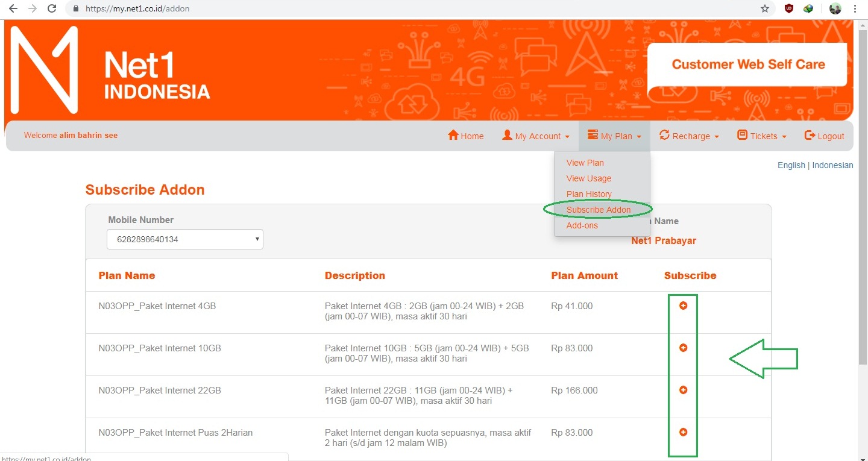
Task: Open the Mobile Number dropdown
Action: (x=185, y=239)
